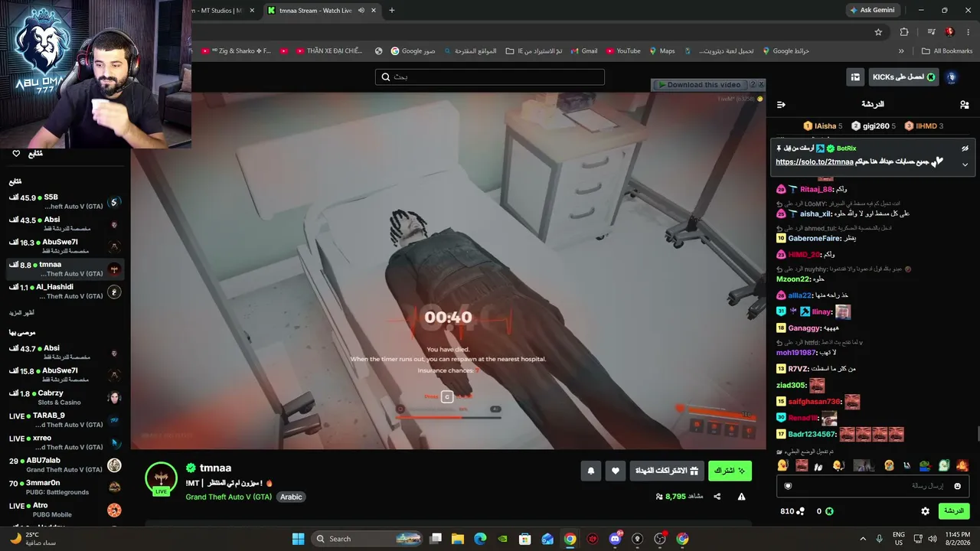Toggle notifications with the bell button
The width and height of the screenshot is (980, 551).
click(x=590, y=471)
